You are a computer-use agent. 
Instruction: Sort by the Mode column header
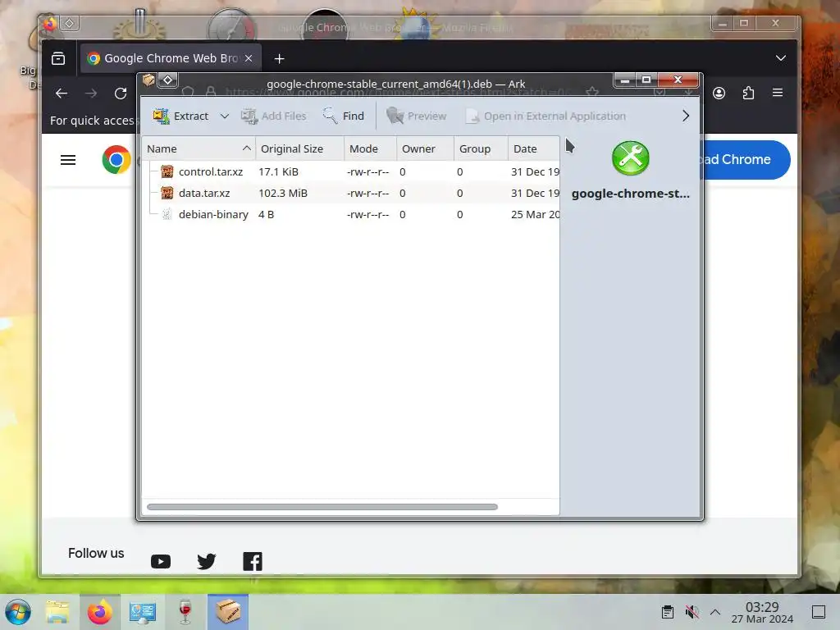click(370, 149)
